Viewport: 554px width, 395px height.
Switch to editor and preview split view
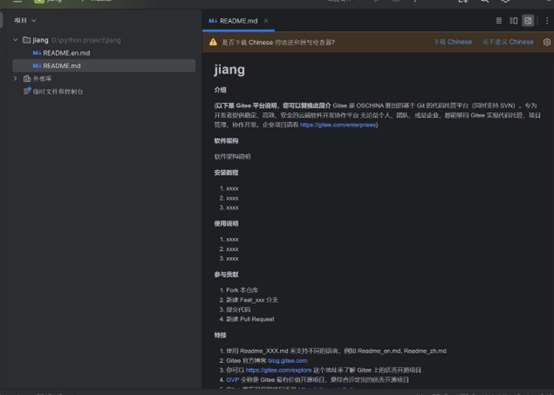click(513, 21)
